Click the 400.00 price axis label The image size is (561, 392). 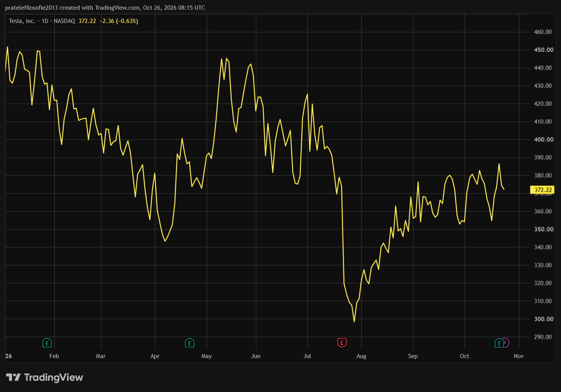(544, 139)
